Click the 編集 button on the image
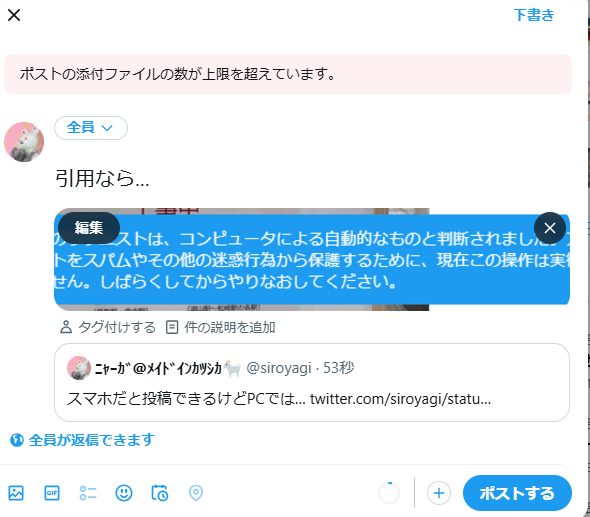590x517 pixels. 89,228
